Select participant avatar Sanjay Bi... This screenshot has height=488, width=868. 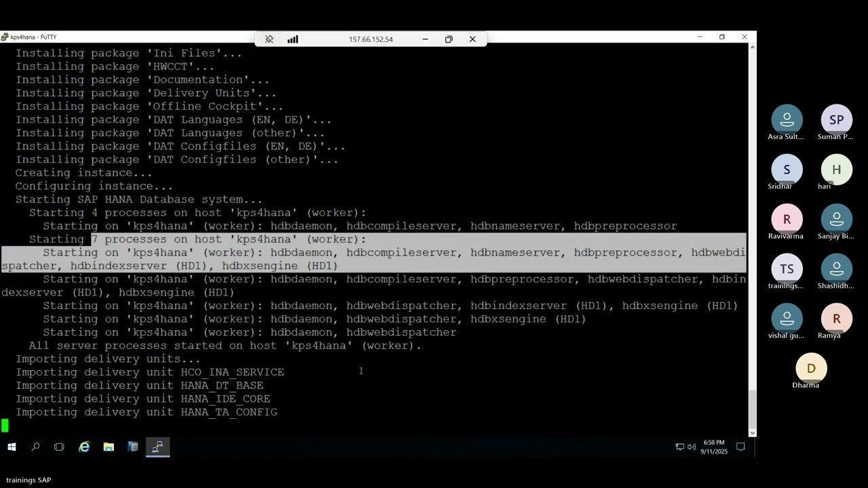[x=837, y=220]
